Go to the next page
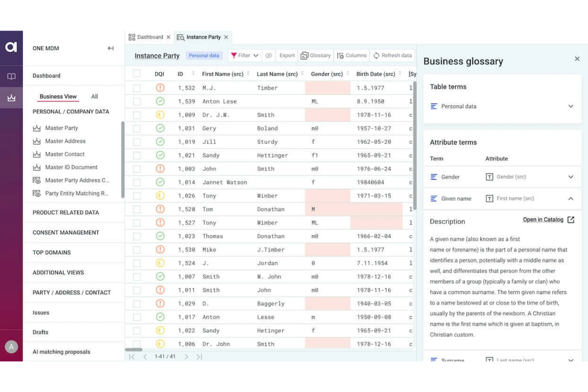 [x=186, y=357]
